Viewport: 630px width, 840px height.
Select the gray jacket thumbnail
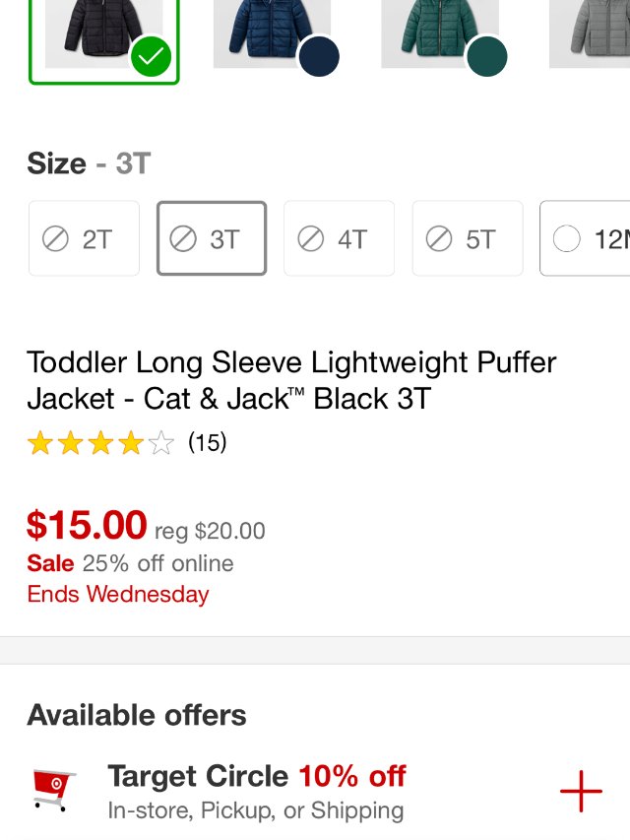[591, 33]
